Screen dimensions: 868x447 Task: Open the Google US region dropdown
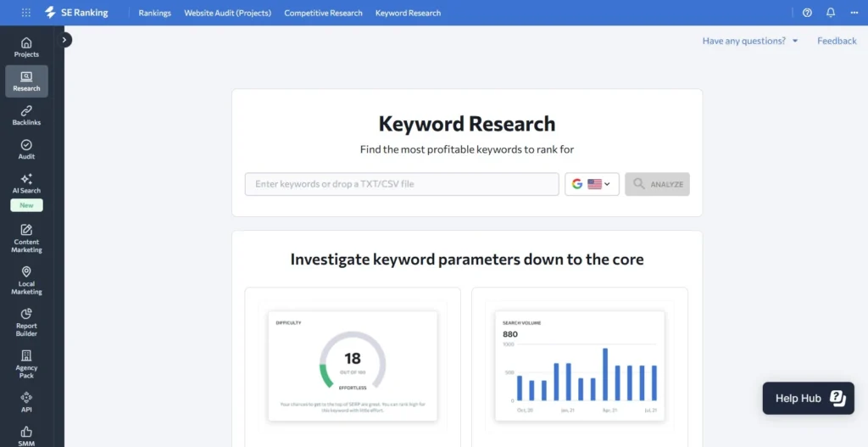click(x=592, y=184)
